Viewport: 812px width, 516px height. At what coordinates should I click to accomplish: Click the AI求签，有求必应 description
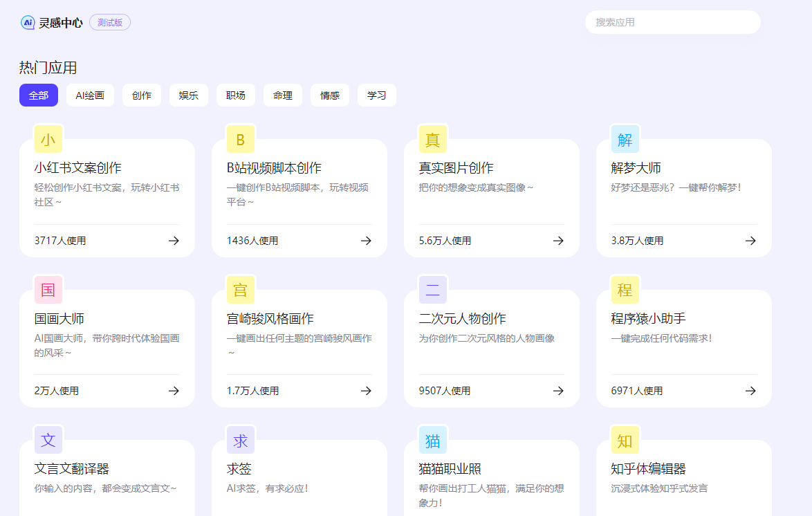click(x=267, y=488)
